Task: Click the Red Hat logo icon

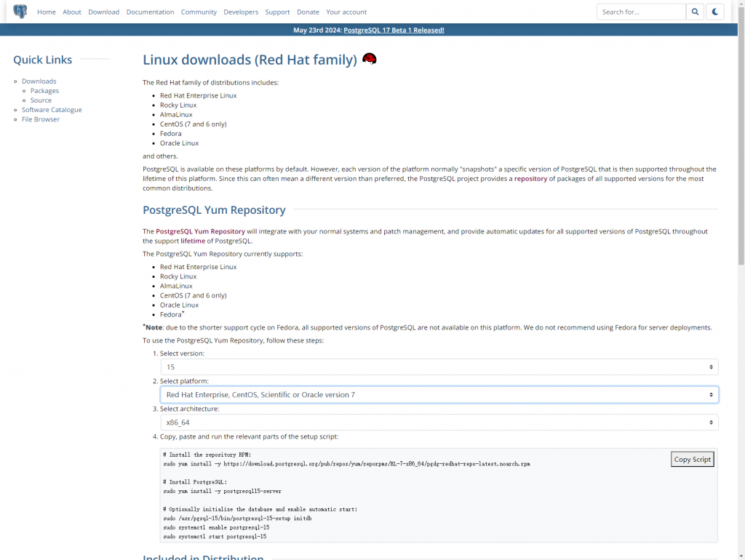Action: click(369, 59)
